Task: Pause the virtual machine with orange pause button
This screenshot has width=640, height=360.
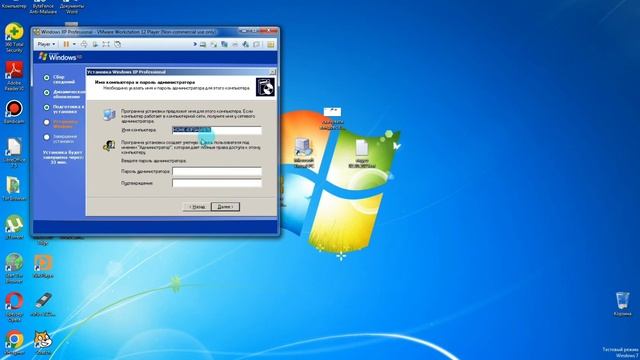Action: (x=66, y=44)
